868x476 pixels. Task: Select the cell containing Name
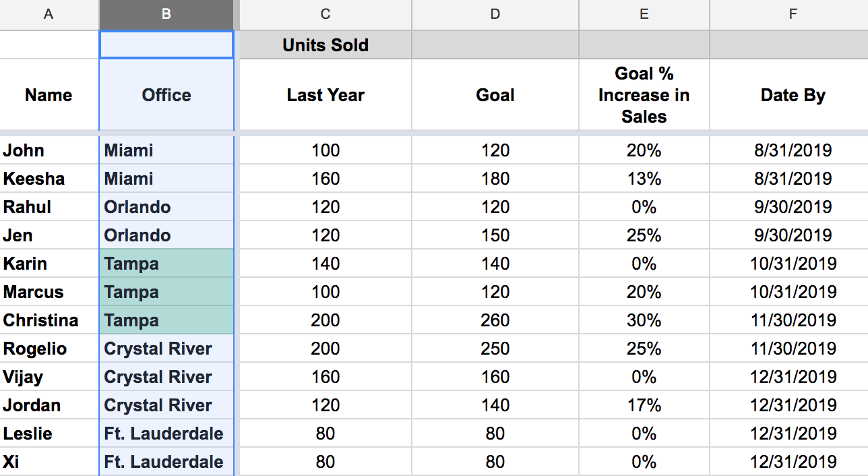point(49,94)
